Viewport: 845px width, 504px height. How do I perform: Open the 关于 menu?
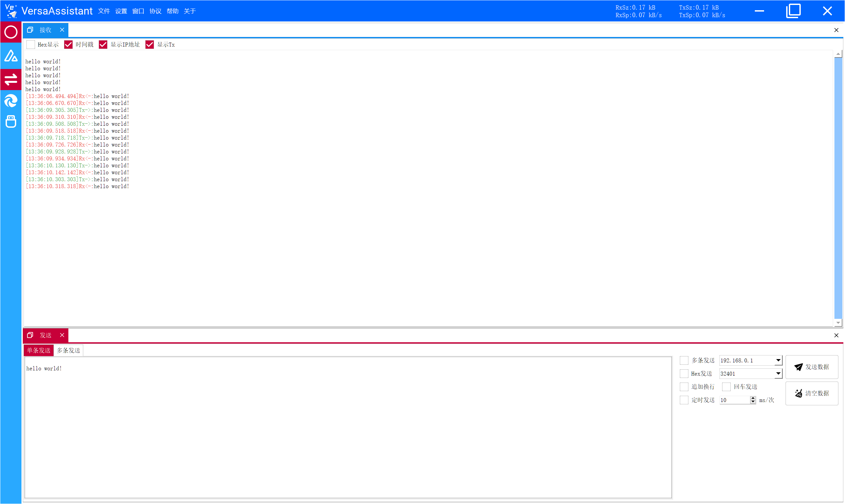point(190,11)
